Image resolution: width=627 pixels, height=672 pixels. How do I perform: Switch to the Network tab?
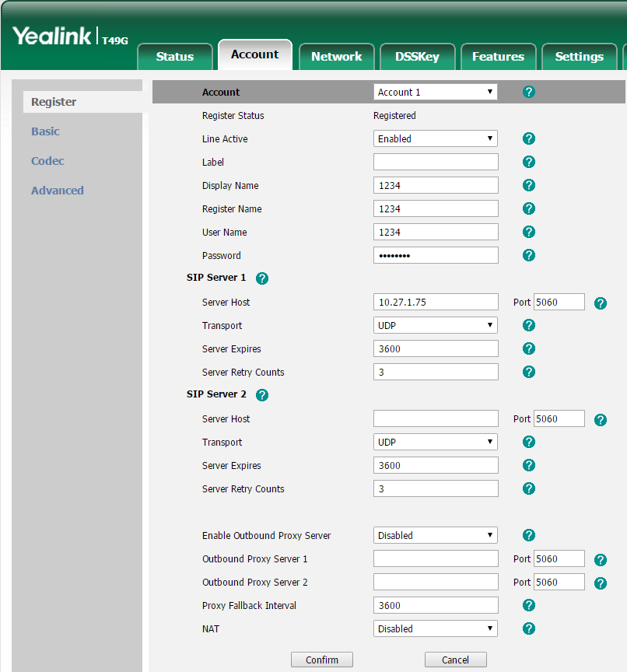pyautogui.click(x=336, y=57)
